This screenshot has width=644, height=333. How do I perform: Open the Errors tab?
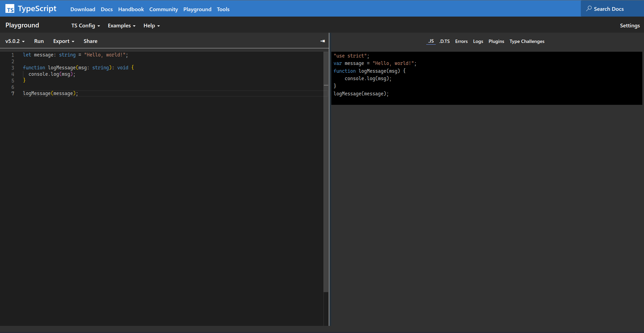(x=461, y=41)
